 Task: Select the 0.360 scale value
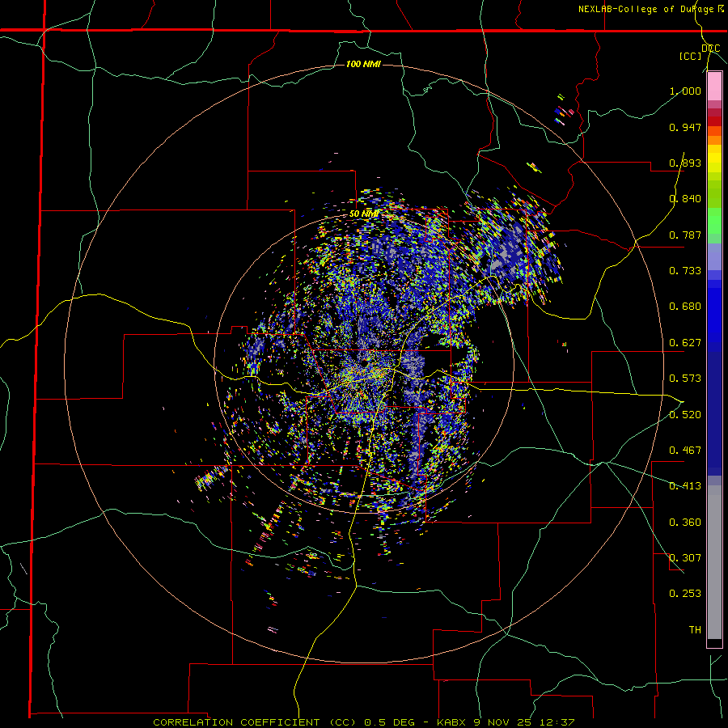685,523
